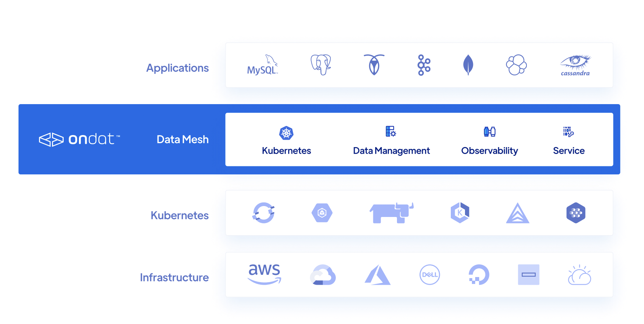Viewport: 644px width, 324px height.
Task: Click the Observability text
Action: (x=490, y=151)
